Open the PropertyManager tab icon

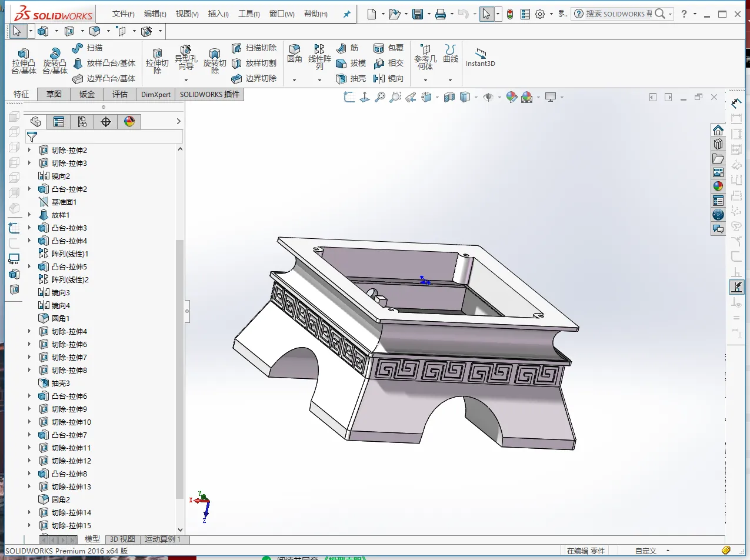(59, 122)
